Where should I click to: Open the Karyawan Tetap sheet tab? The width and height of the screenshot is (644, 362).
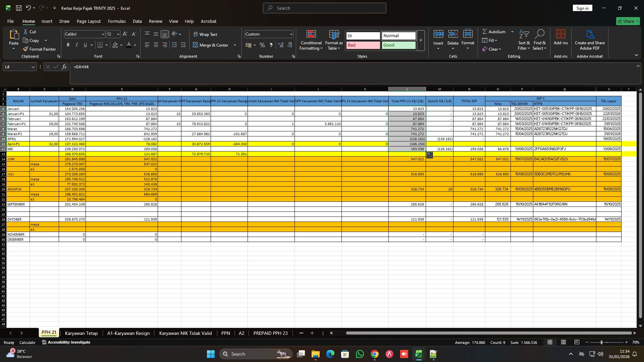click(x=81, y=333)
